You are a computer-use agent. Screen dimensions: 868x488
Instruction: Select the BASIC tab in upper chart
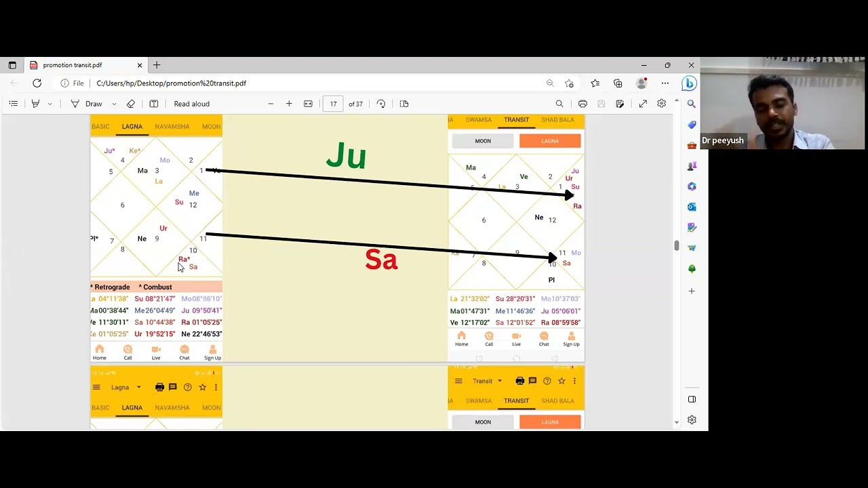[100, 127]
